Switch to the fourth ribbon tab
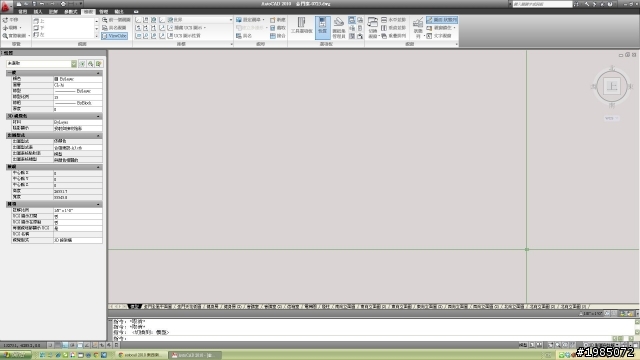 pyautogui.click(x=71, y=12)
